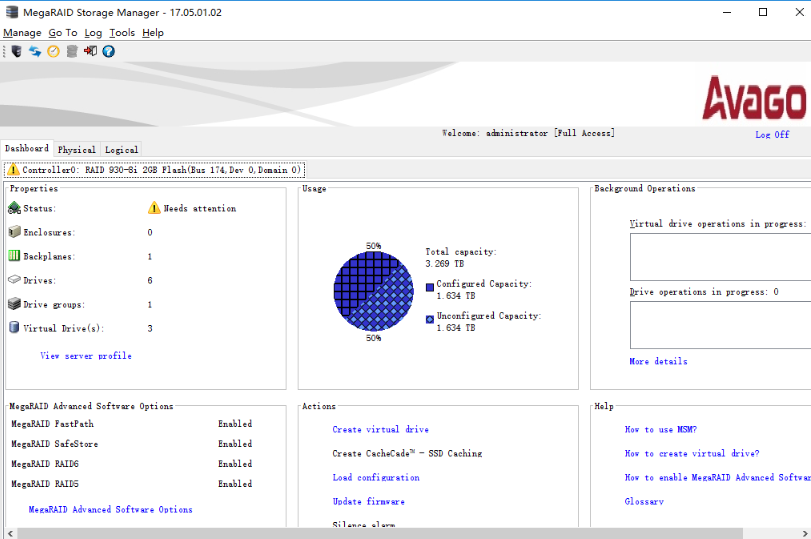
Task: Open How to enable MegaRAID Advanced Software link
Action: click(x=717, y=477)
